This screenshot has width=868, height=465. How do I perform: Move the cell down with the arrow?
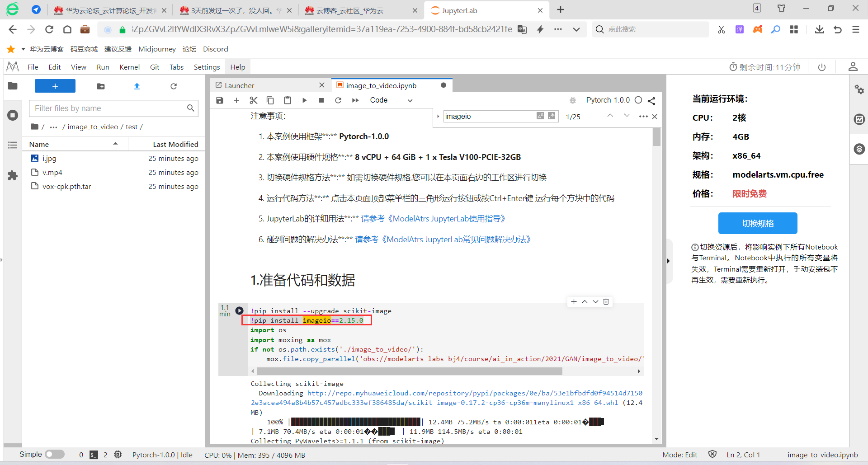(595, 301)
